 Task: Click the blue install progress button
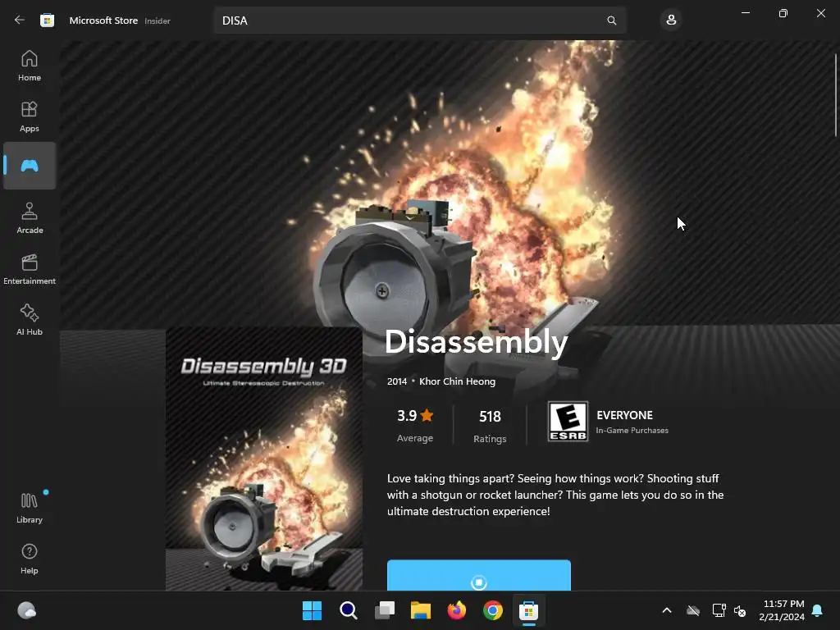click(479, 575)
